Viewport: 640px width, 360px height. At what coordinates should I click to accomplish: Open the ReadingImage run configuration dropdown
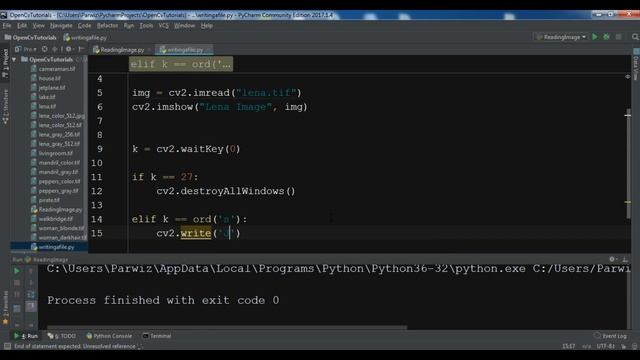561,37
